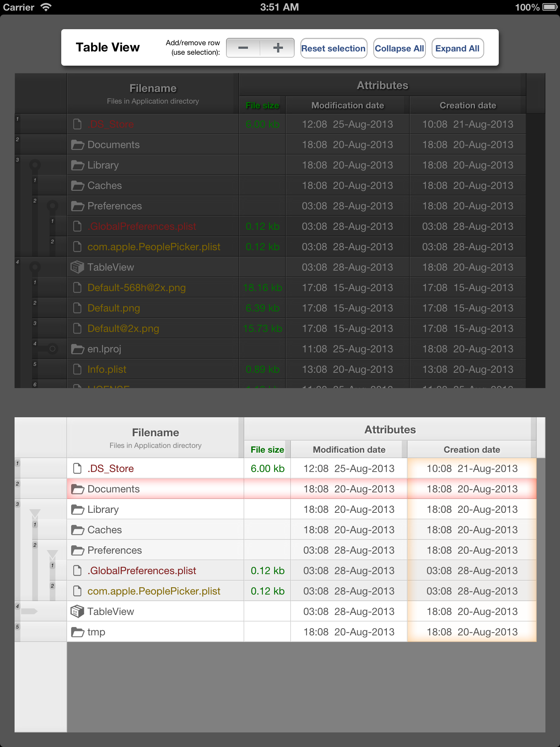Click the Default@2x.png file icon
Screen dimensions: 560x747
[77, 328]
